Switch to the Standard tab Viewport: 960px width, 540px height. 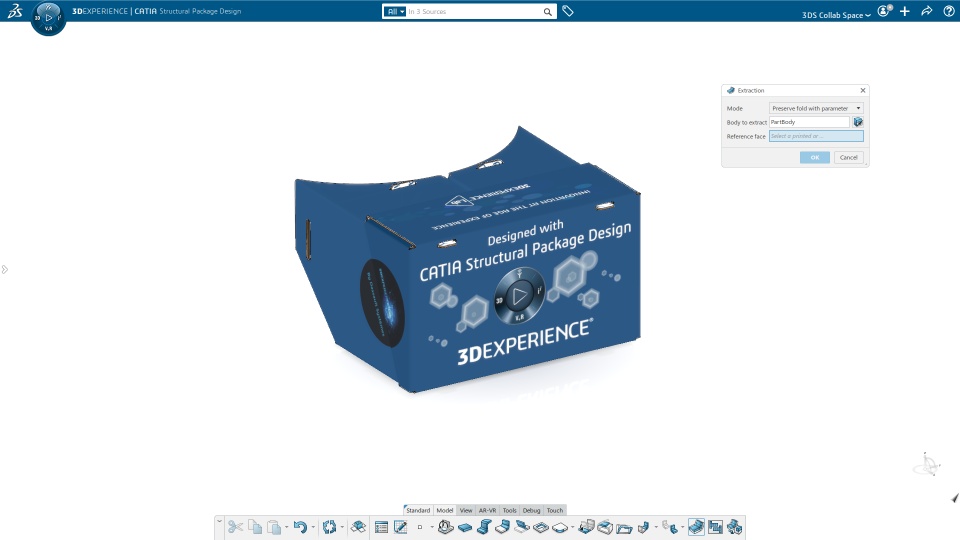[x=418, y=510]
